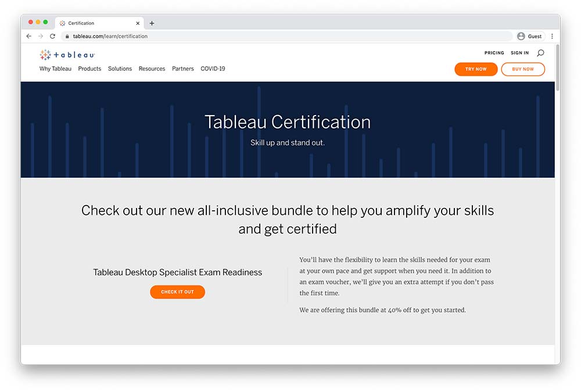The width and height of the screenshot is (581, 392).
Task: Click the browser forward arrow
Action: tap(41, 36)
